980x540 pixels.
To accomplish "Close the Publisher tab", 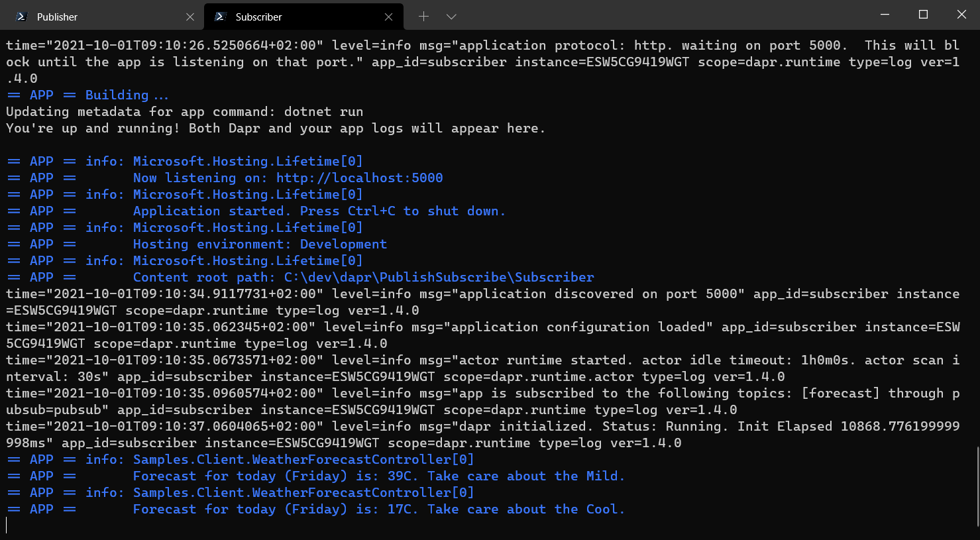I will (190, 17).
